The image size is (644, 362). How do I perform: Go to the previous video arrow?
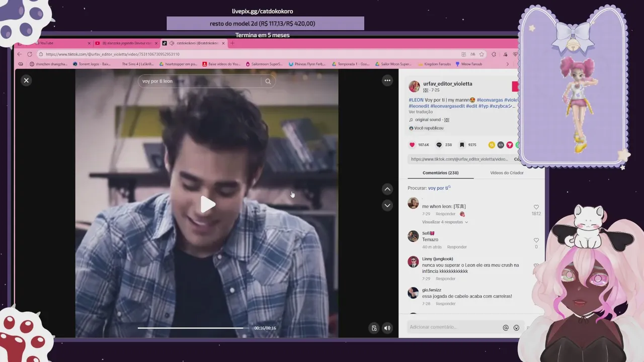[387, 190]
